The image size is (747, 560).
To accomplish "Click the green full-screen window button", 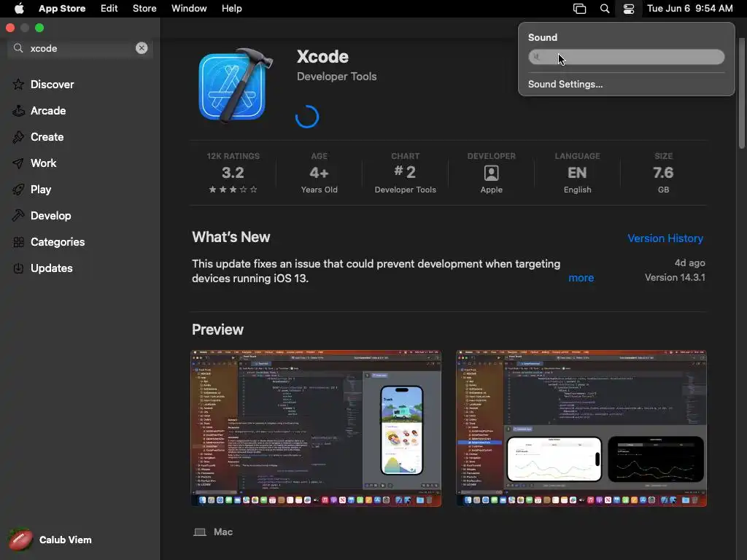I will (x=39, y=28).
